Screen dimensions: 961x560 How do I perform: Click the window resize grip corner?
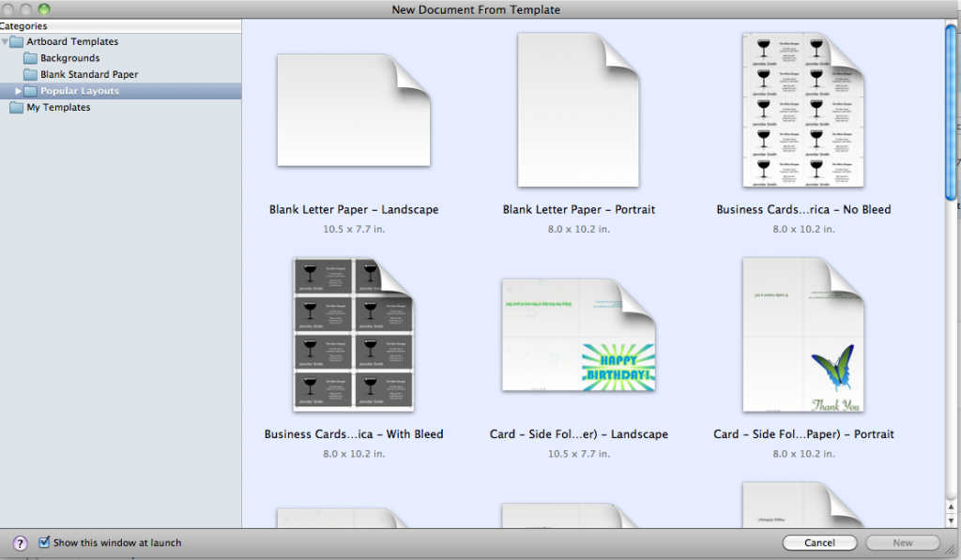point(951,551)
